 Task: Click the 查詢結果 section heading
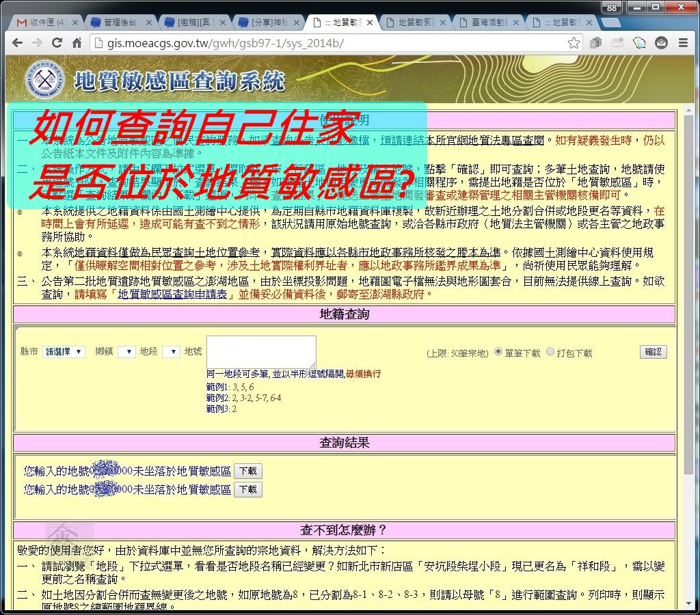[x=345, y=443]
